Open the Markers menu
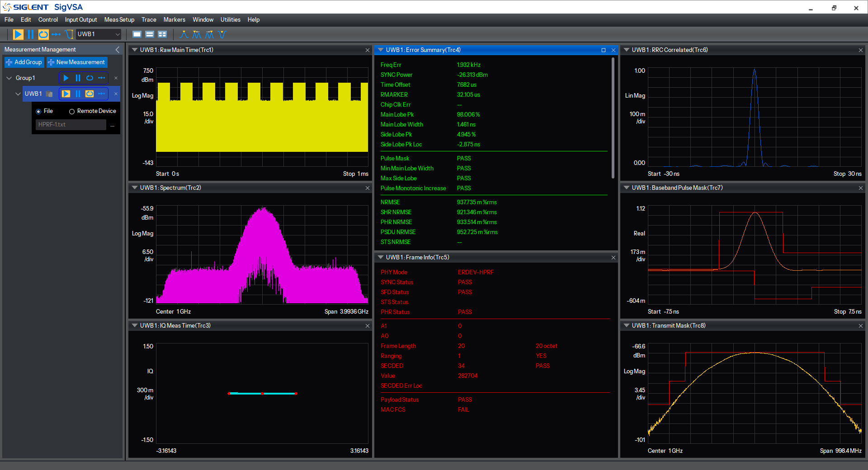 pos(174,19)
